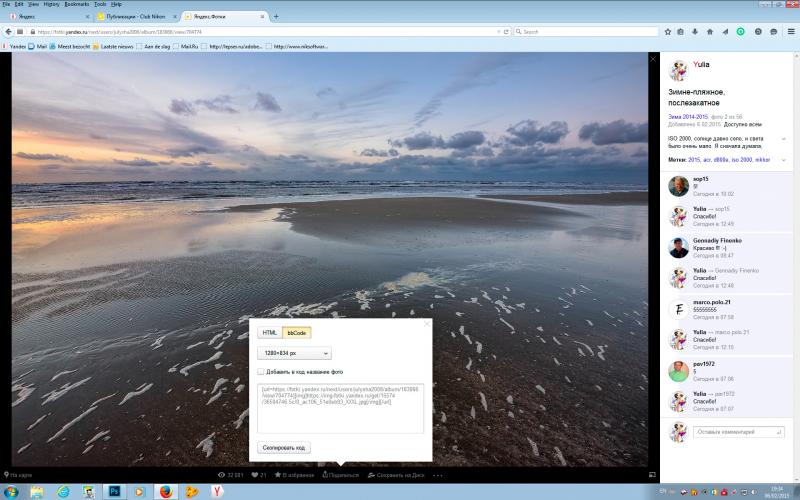Click the green circular extension icon

click(x=740, y=32)
